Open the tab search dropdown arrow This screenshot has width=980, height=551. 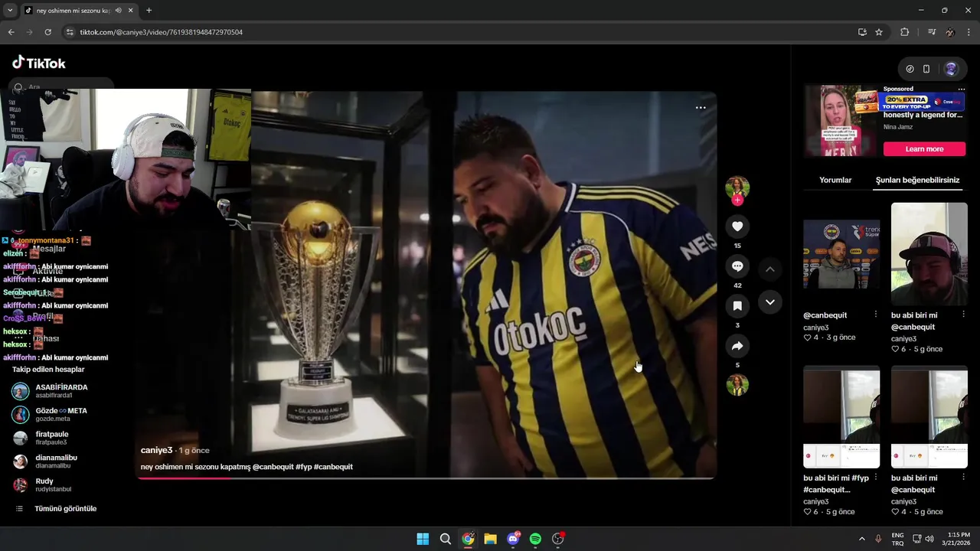click(10, 11)
